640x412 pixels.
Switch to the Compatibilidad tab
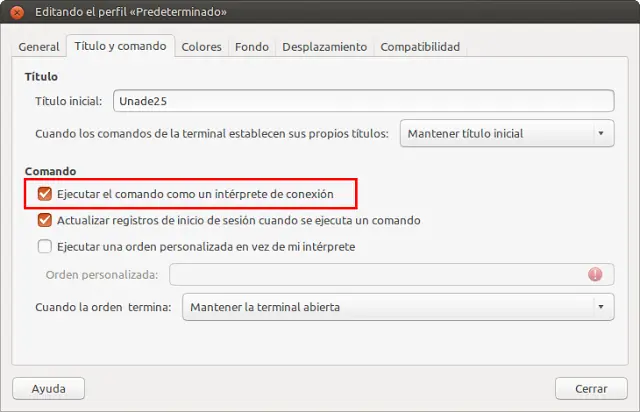point(420,47)
